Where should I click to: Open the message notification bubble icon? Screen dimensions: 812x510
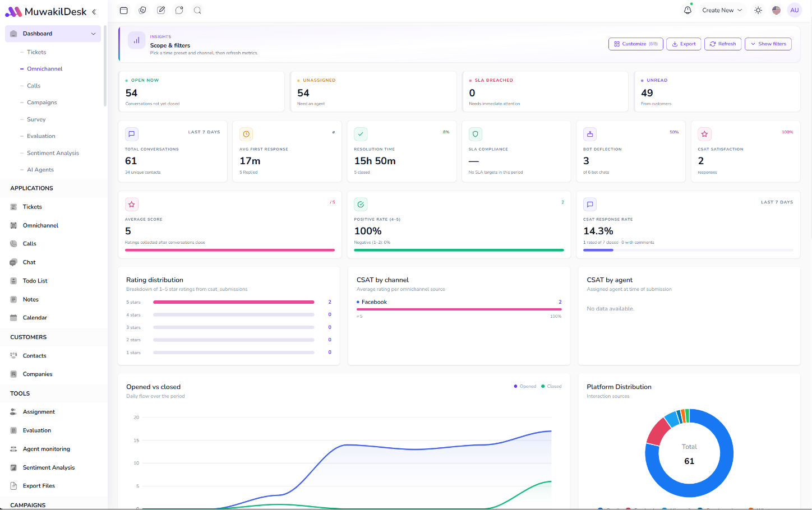click(179, 10)
